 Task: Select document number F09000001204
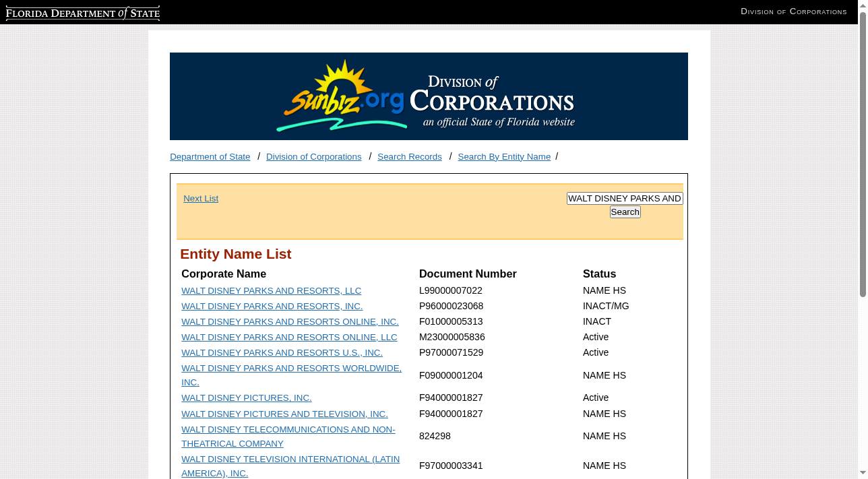coord(451,376)
